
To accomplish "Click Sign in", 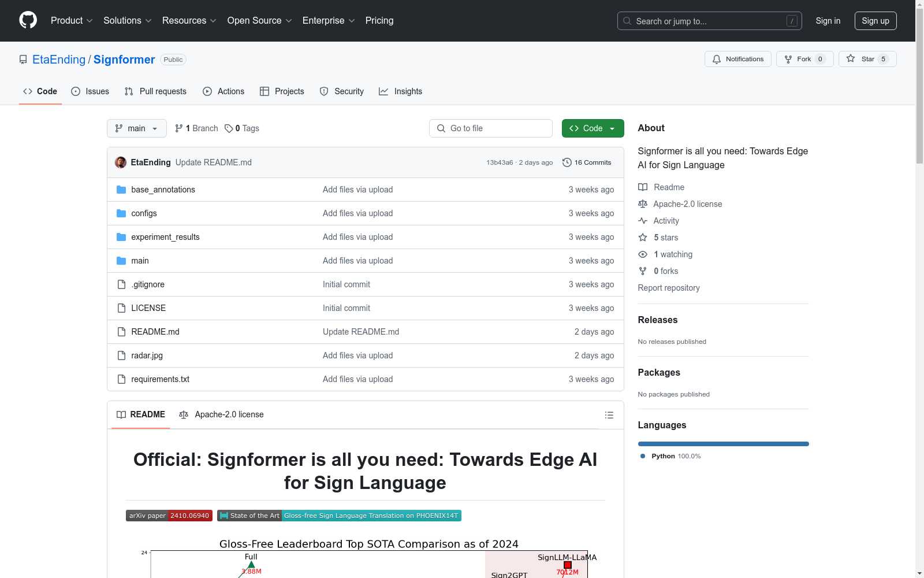I will (x=828, y=21).
